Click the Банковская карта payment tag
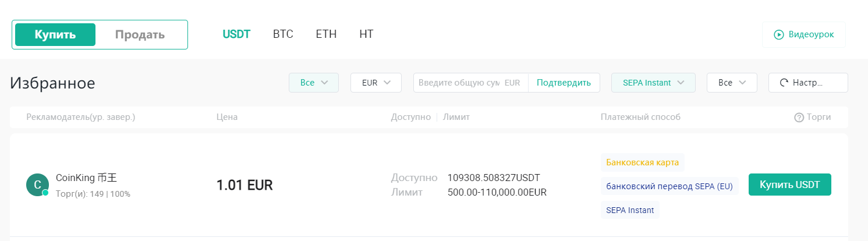 pyautogui.click(x=643, y=162)
